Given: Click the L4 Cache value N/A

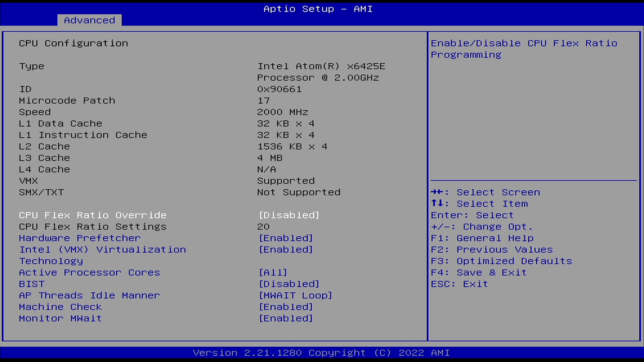Looking at the screenshot, I should (267, 169).
